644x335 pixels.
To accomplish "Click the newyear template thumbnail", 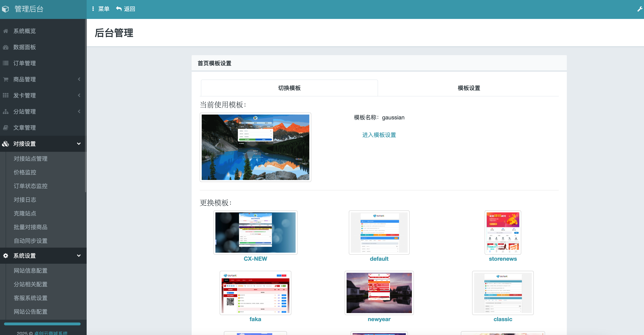I will (379, 293).
